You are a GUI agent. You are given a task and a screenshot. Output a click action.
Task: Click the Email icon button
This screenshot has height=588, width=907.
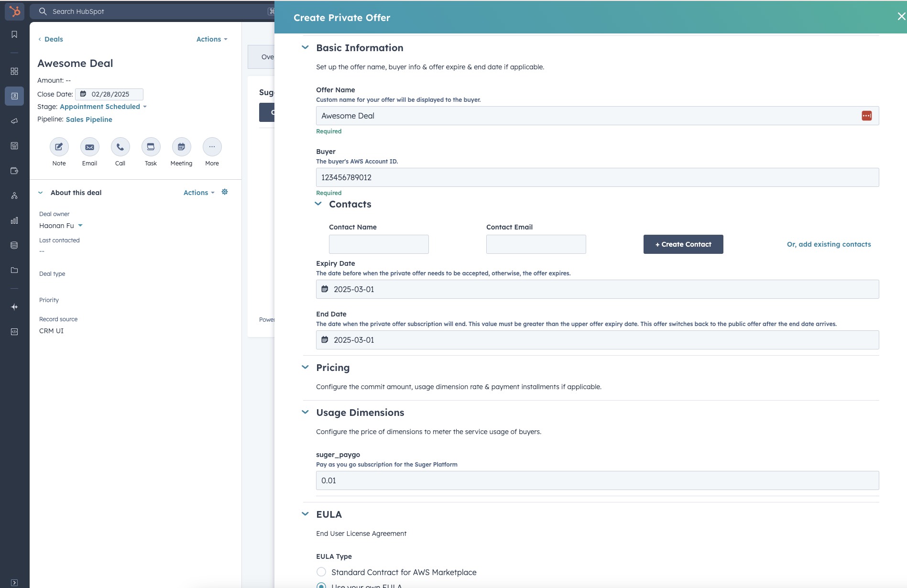click(x=89, y=147)
